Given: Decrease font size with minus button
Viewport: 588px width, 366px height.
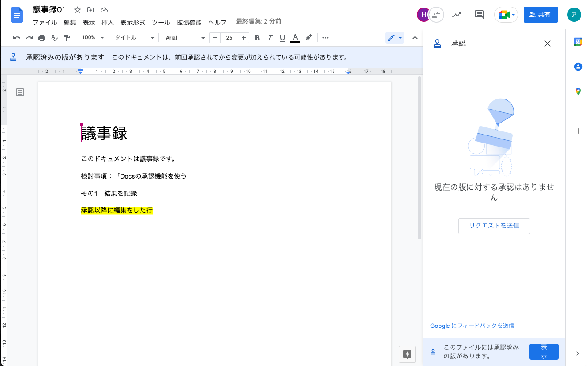Looking at the screenshot, I should pos(215,38).
